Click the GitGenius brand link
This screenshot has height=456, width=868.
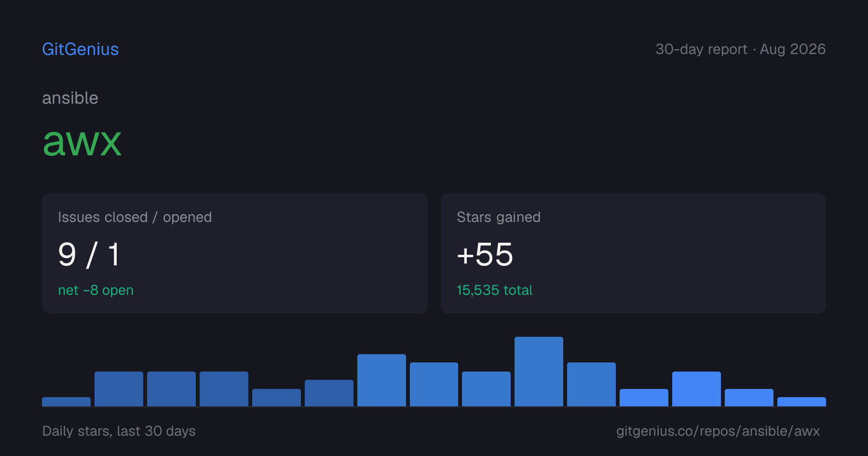81,49
